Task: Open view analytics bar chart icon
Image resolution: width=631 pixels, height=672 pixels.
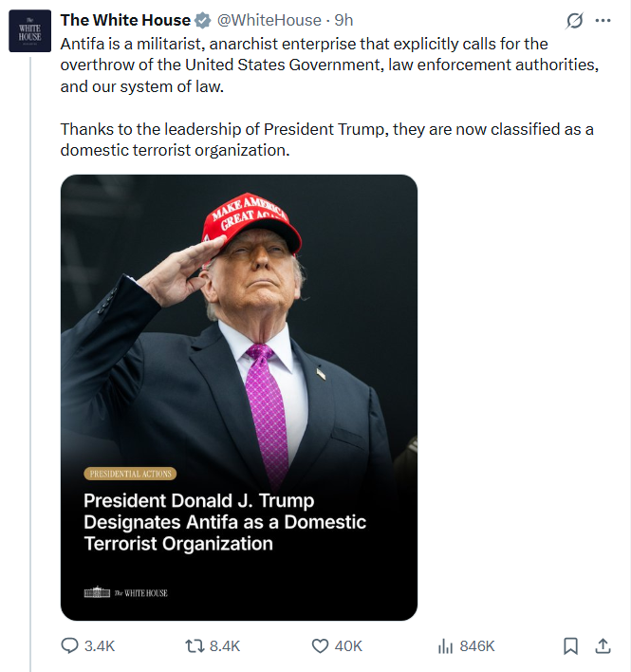Action: click(445, 645)
